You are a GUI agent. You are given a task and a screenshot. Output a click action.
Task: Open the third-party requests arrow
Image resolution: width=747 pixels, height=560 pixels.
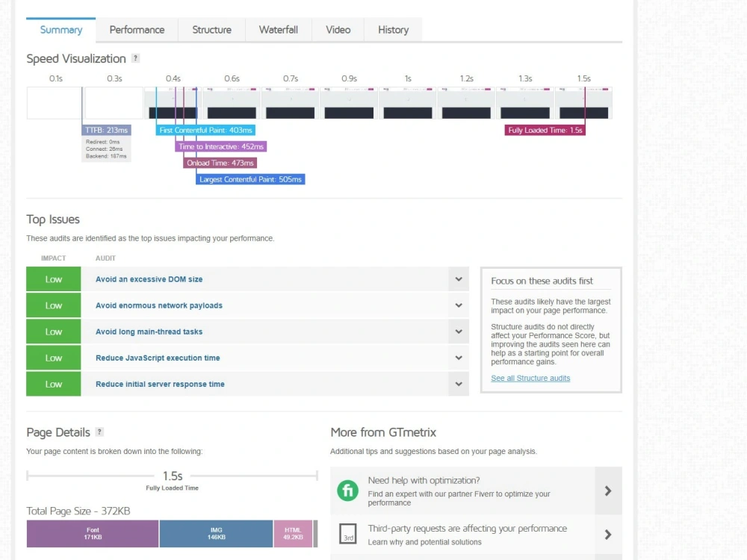click(x=608, y=535)
